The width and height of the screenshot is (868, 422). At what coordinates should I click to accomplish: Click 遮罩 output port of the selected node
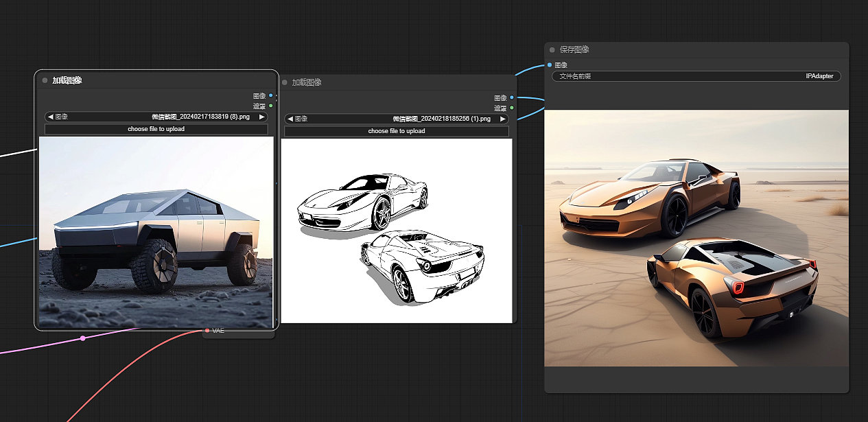[271, 106]
